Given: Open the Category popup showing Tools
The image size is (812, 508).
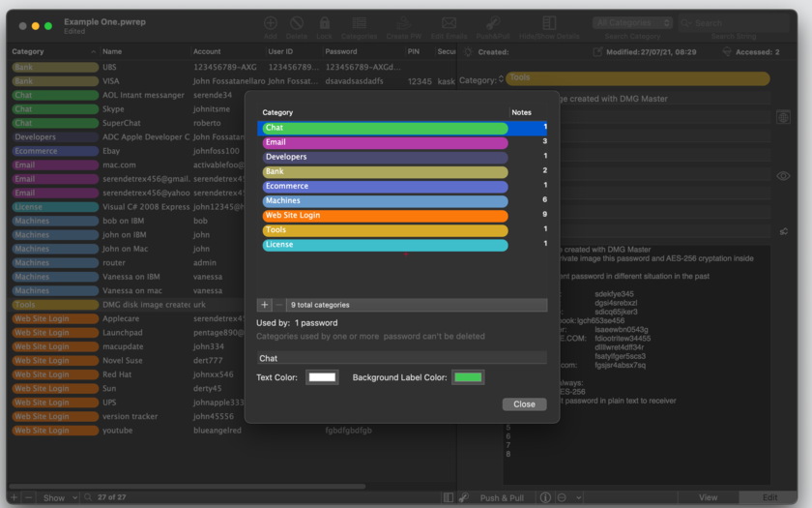Looking at the screenshot, I should [637, 78].
